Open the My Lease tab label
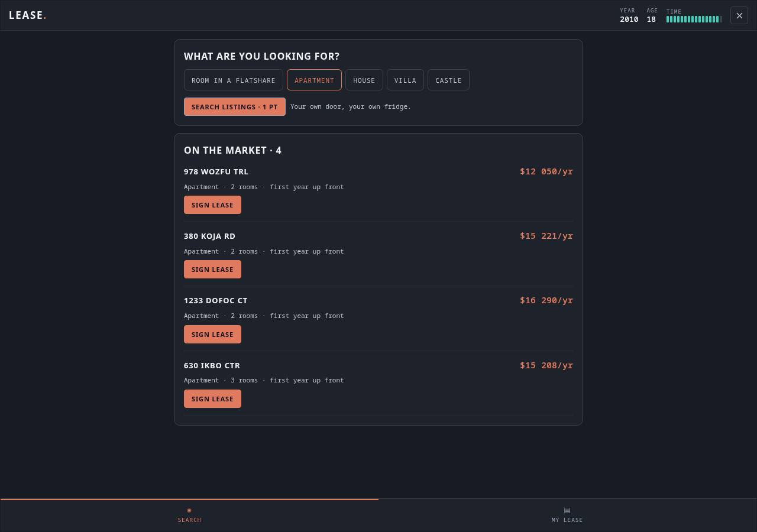This screenshot has width=757, height=532. (x=567, y=520)
